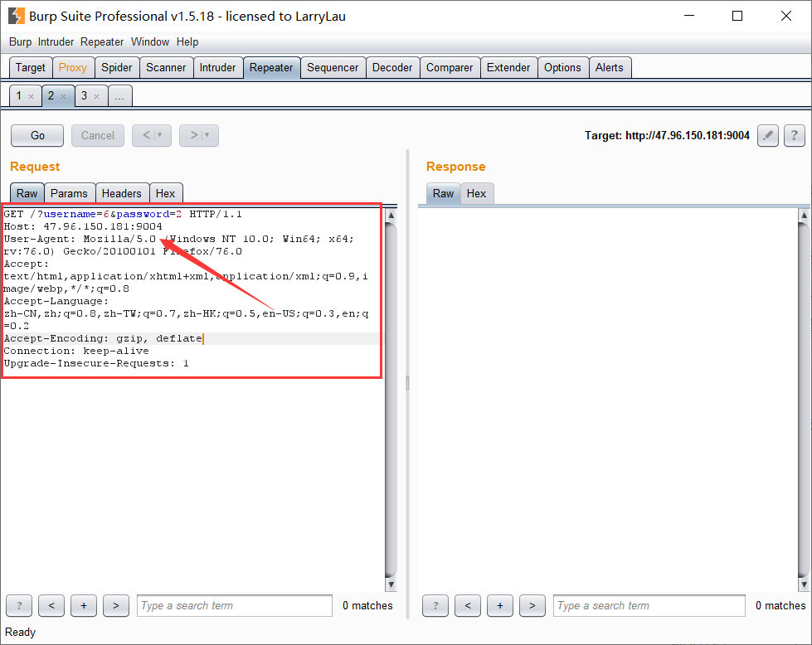This screenshot has height=645, width=812.
Task: Open the response Hex tab
Action: click(x=476, y=194)
